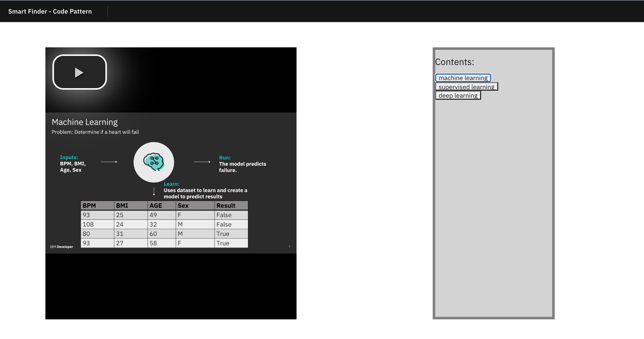The height and width of the screenshot is (339, 644).
Task: Click the Problem subtitle text on slide
Action: (x=95, y=132)
